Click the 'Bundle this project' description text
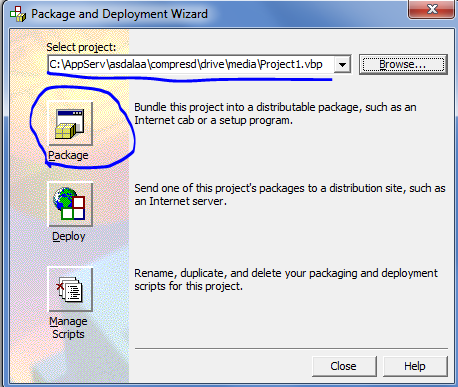Image resolution: width=458 pixels, height=387 pixels. (275, 114)
